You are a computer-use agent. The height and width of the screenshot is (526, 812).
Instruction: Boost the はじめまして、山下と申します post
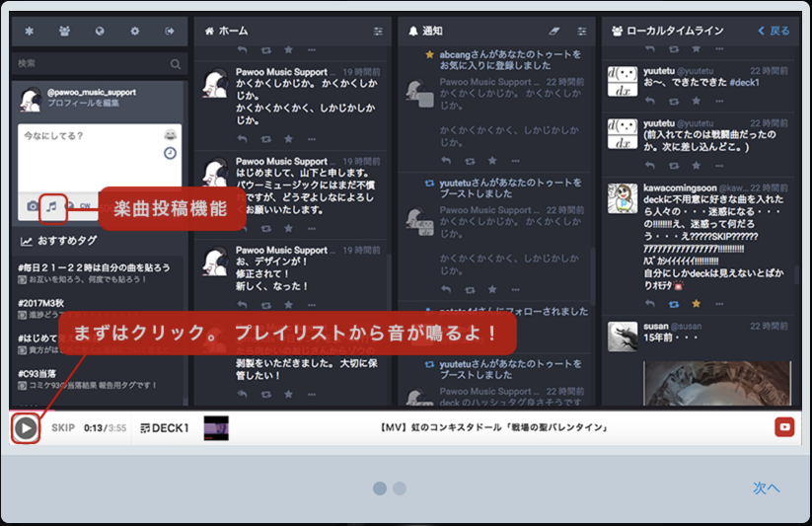(x=266, y=229)
